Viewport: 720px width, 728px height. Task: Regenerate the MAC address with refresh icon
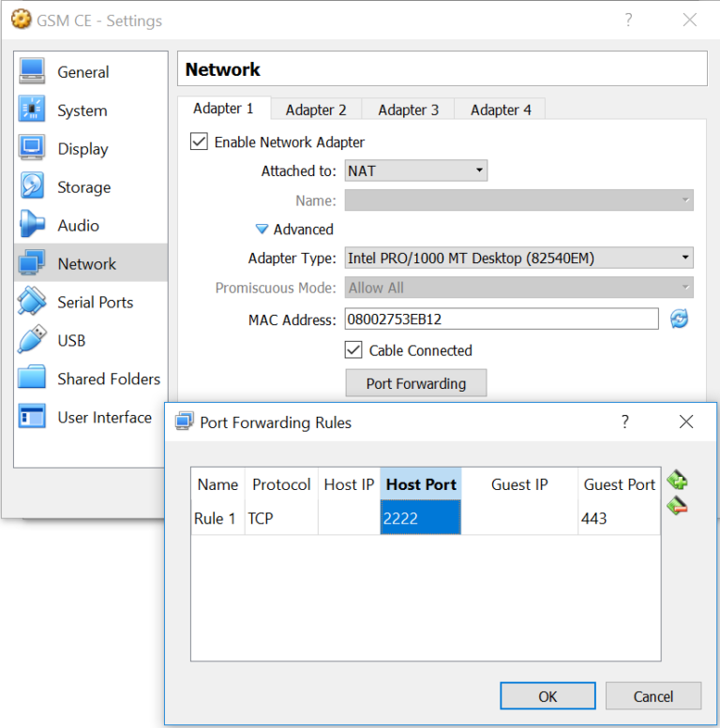pyautogui.click(x=679, y=319)
